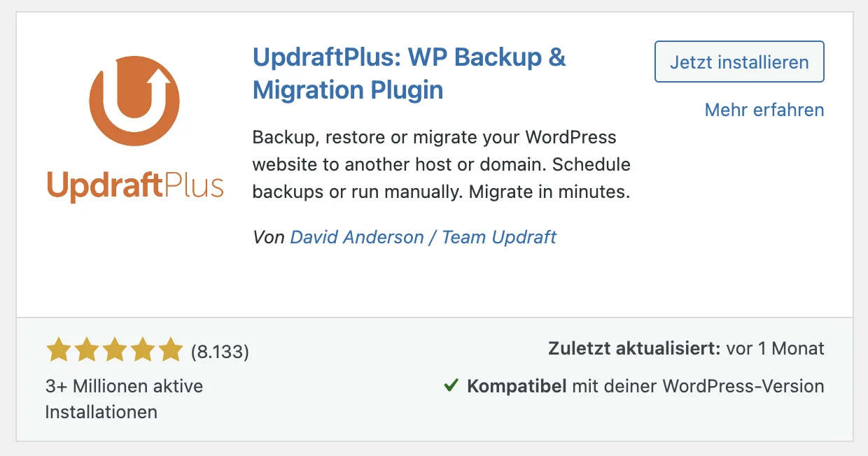
Task: Click the orange UpdraftPlus circular logo
Action: coord(134,101)
